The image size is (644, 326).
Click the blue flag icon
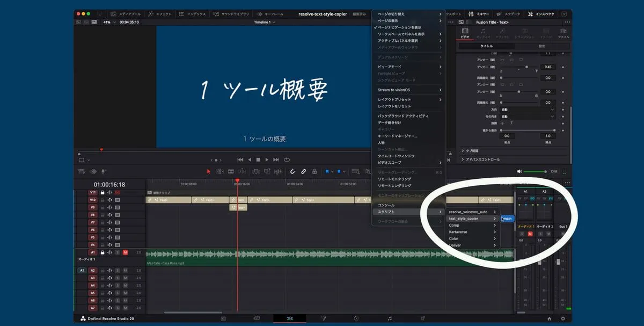326,171
